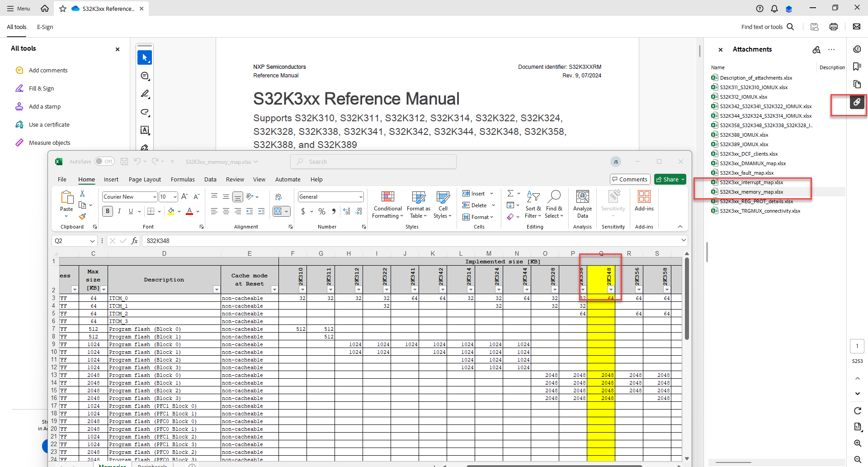868x467 pixels.
Task: Apply bold formatting in Excel
Action: pos(108,211)
